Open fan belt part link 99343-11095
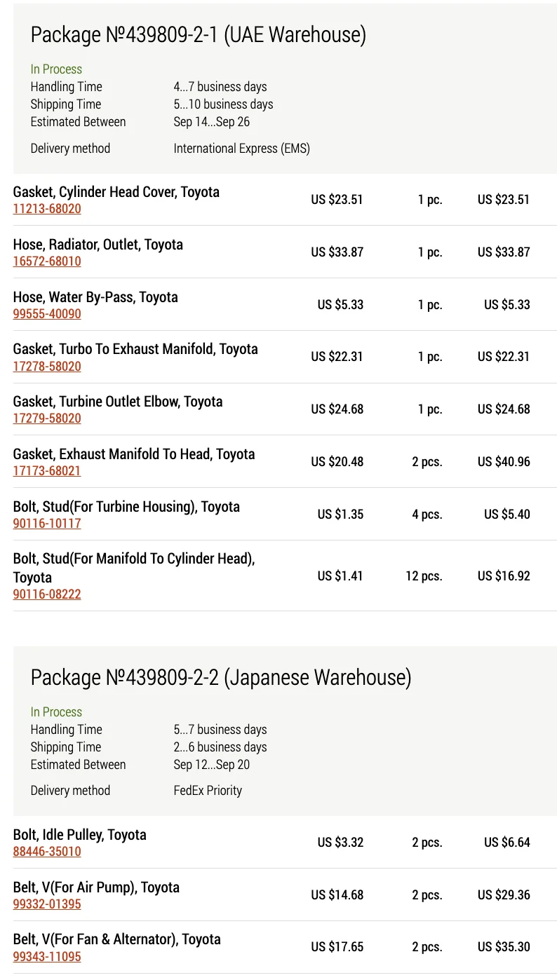Image resolution: width=557 pixels, height=980 pixels. click(47, 956)
